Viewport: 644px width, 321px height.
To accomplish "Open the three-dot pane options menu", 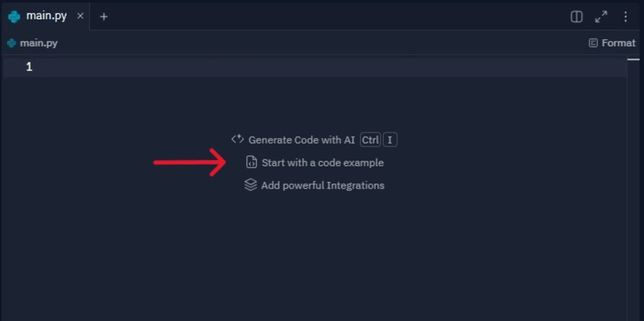I will coord(625,17).
